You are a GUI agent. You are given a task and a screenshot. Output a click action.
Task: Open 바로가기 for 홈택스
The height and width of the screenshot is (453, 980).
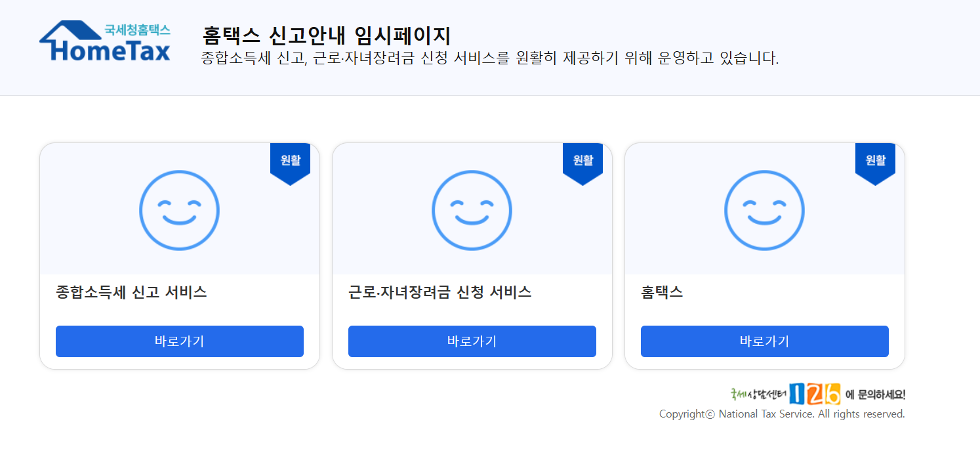[765, 341]
